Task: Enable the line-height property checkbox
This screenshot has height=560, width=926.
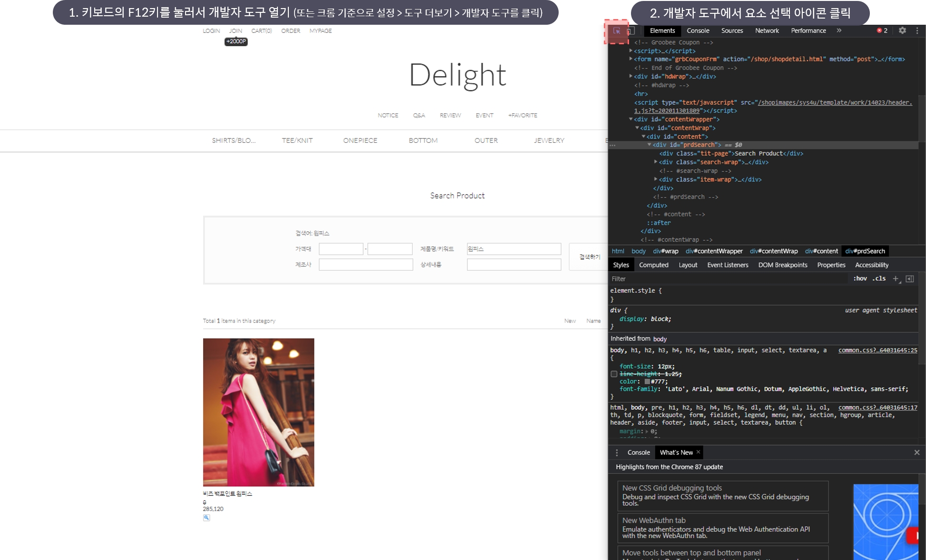Action: click(x=614, y=374)
